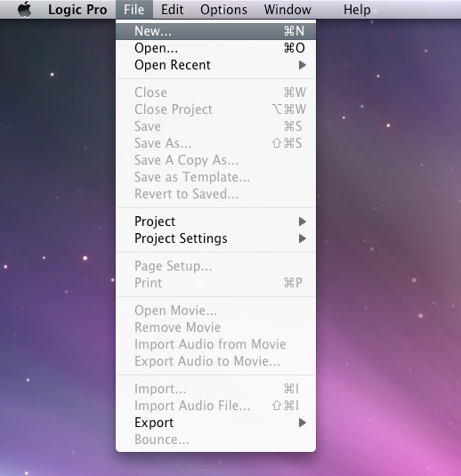This screenshot has height=476, width=461.
Task: Open the Apple menu icon
Action: tap(25, 9)
